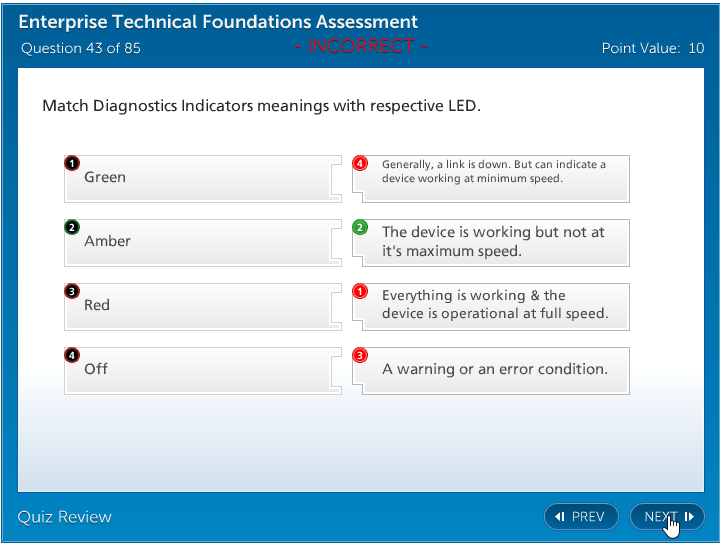Click red badge 1 on full-speed answer
Viewport: 720px width, 546px height.
[x=361, y=291]
